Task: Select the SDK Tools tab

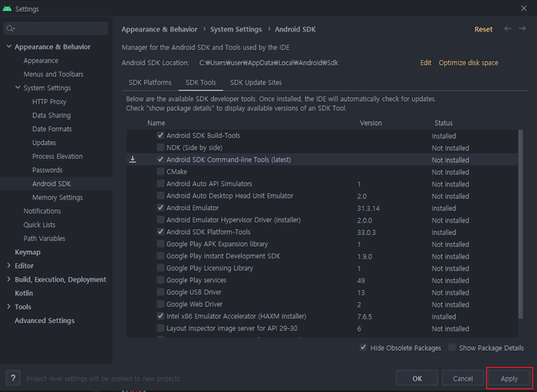Action: (201, 83)
